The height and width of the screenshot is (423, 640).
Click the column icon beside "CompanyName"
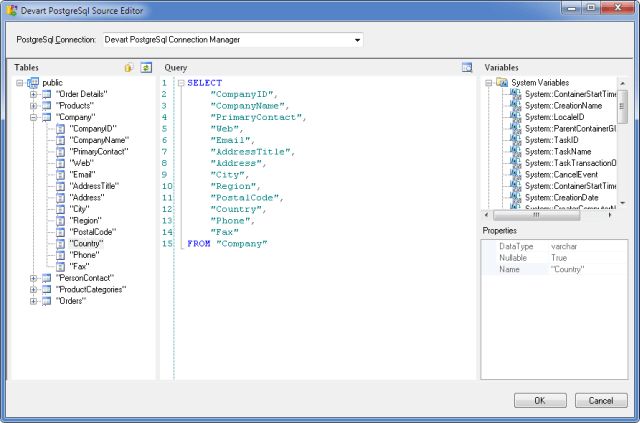[60, 140]
